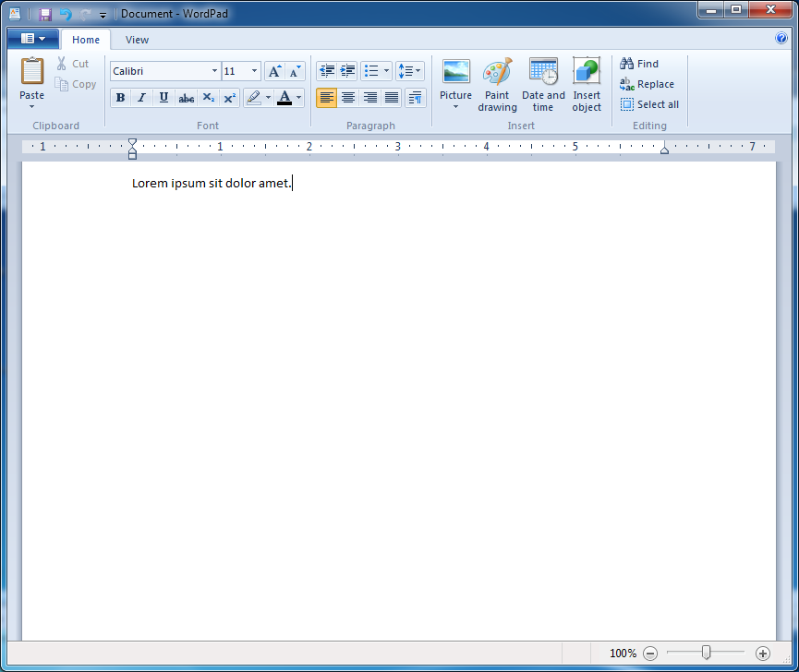Viewport: 799px width, 672px height.
Task: Customize Quick Access Toolbar dropdown
Action: [x=103, y=16]
